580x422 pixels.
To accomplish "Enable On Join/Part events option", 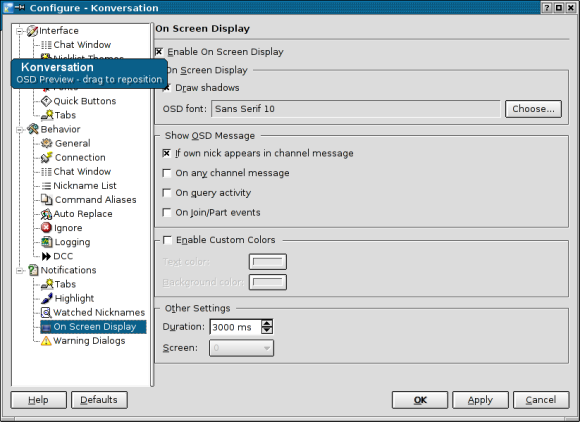I will click(x=167, y=213).
